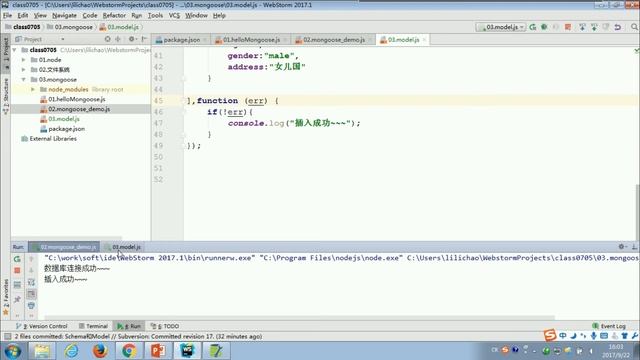Open the Refactor menu

point(114,16)
